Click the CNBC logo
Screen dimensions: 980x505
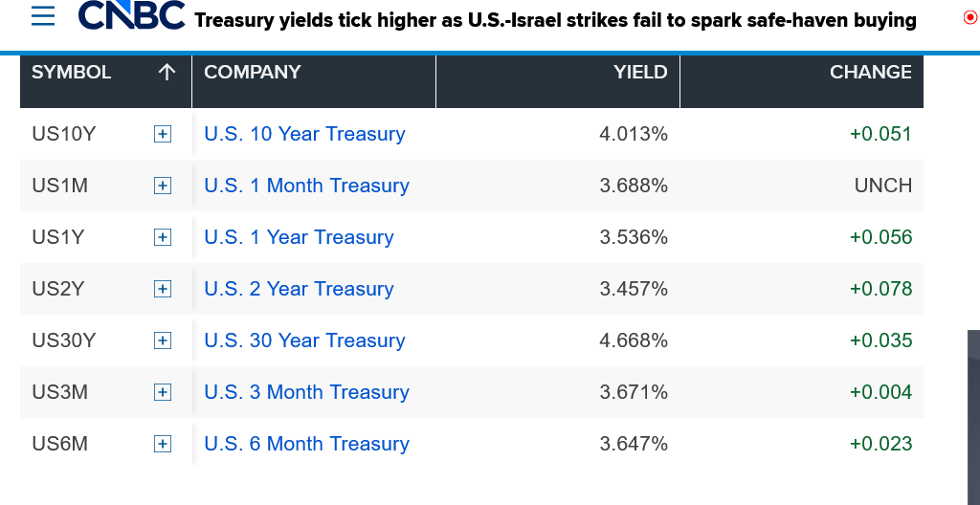click(131, 16)
